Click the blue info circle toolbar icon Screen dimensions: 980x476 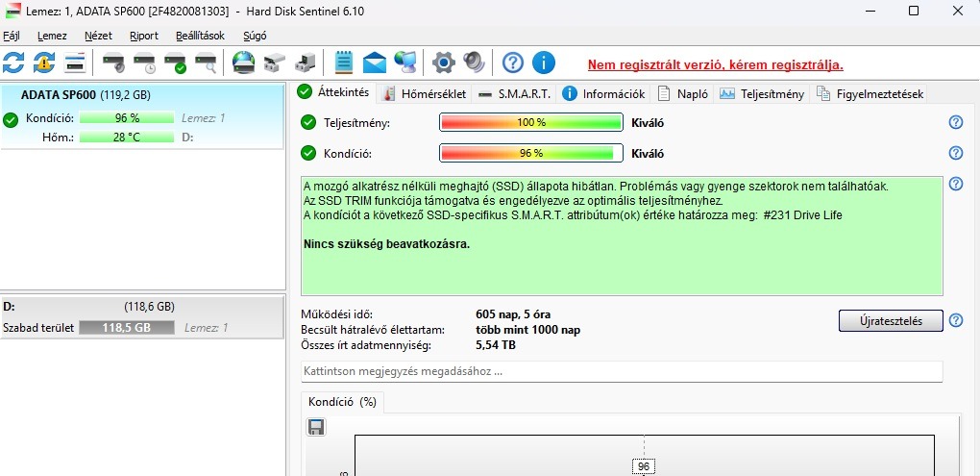click(544, 63)
